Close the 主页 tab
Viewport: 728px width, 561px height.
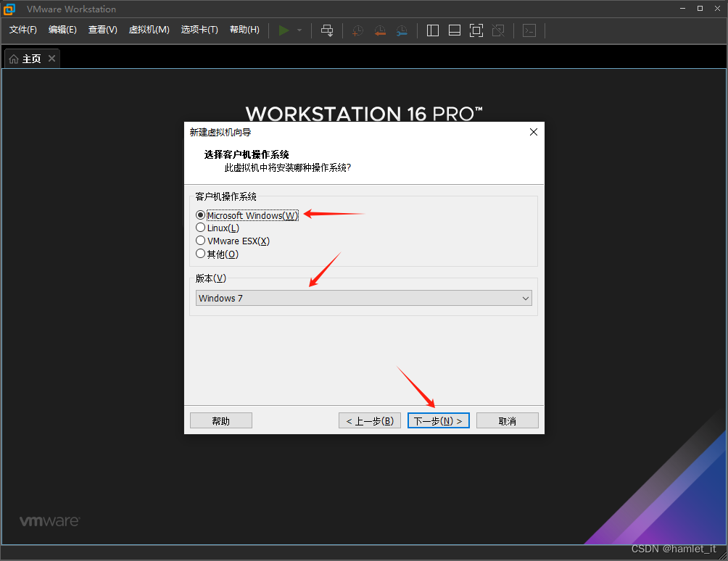click(x=51, y=59)
